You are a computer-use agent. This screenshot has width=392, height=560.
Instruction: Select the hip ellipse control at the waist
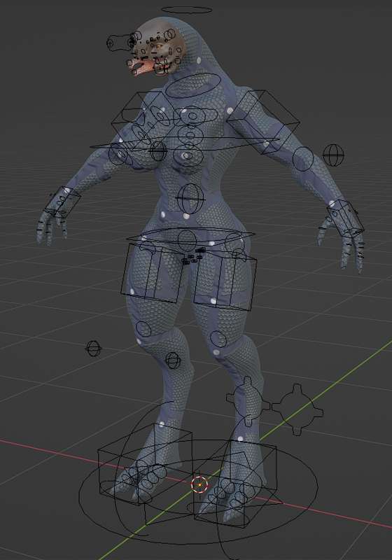click(x=190, y=235)
